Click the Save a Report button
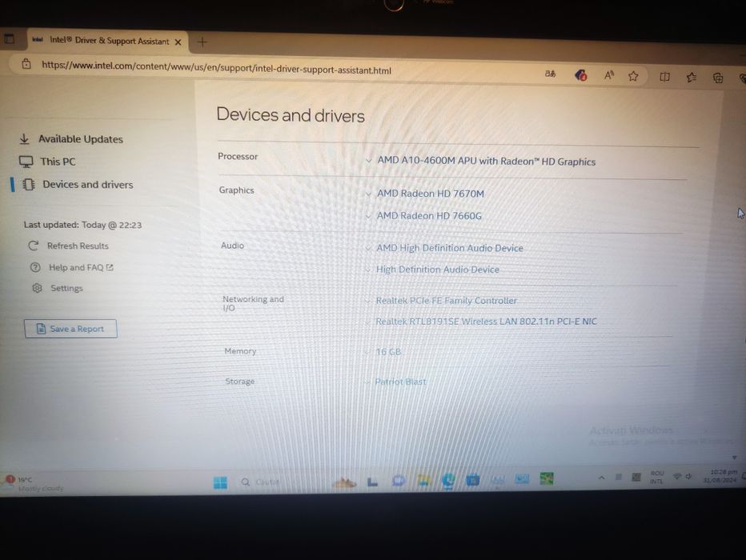This screenshot has width=746, height=560. [70, 329]
